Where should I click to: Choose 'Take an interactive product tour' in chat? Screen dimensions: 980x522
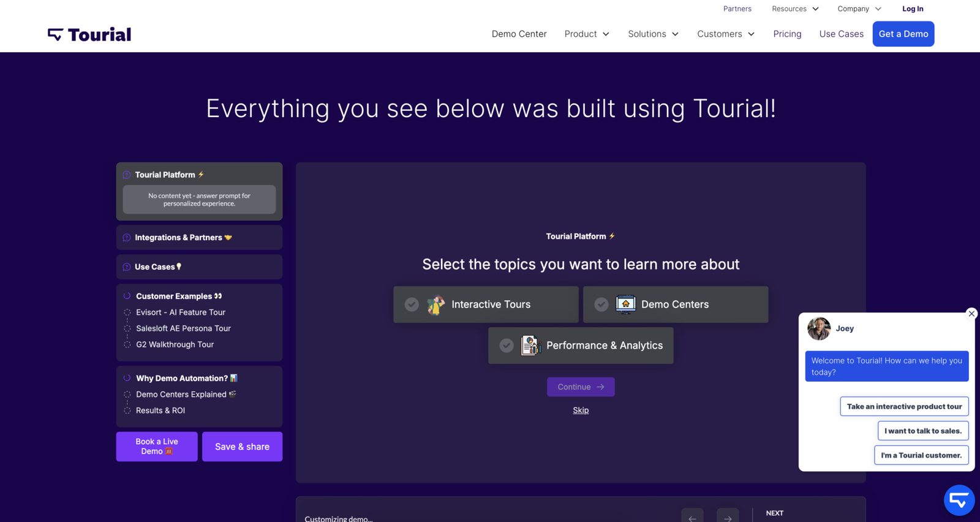[x=904, y=406]
